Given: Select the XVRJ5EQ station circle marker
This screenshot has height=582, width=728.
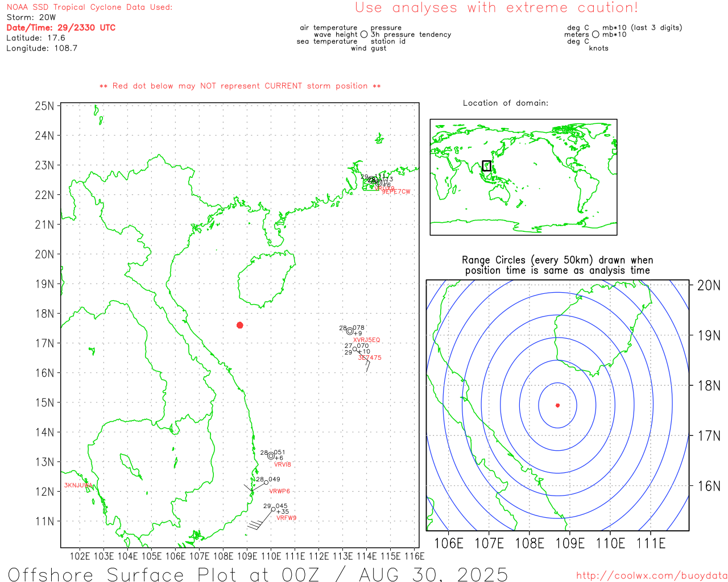Looking at the screenshot, I should 350,331.
